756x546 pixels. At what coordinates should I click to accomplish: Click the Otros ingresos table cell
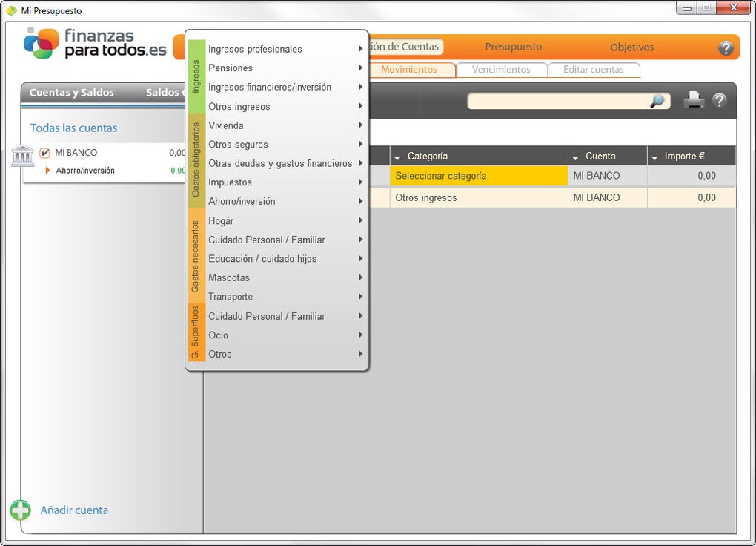pyautogui.click(x=479, y=197)
